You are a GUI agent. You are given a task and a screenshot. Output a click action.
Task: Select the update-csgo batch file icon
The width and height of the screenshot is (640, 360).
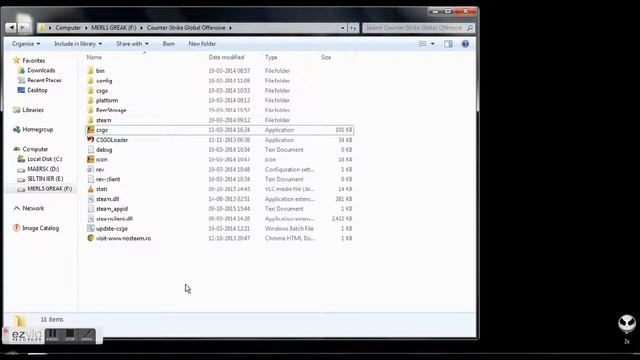click(x=91, y=228)
